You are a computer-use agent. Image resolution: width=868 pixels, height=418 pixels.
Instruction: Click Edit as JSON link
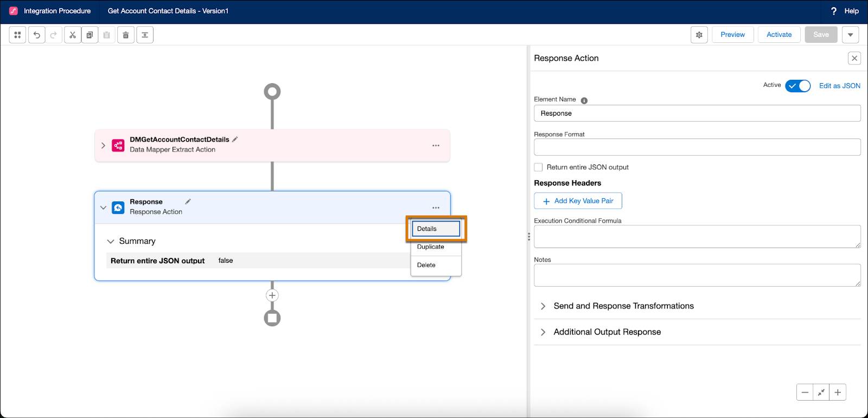(x=839, y=86)
